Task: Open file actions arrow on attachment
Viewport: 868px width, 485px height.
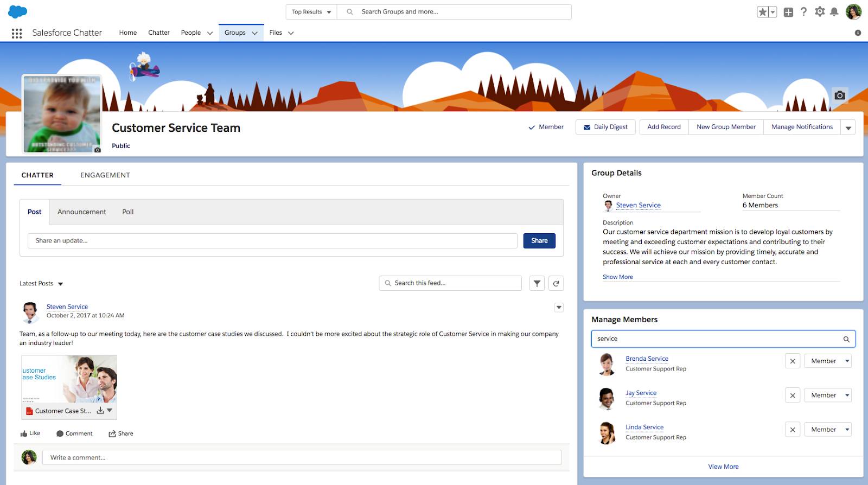Action: click(x=110, y=411)
